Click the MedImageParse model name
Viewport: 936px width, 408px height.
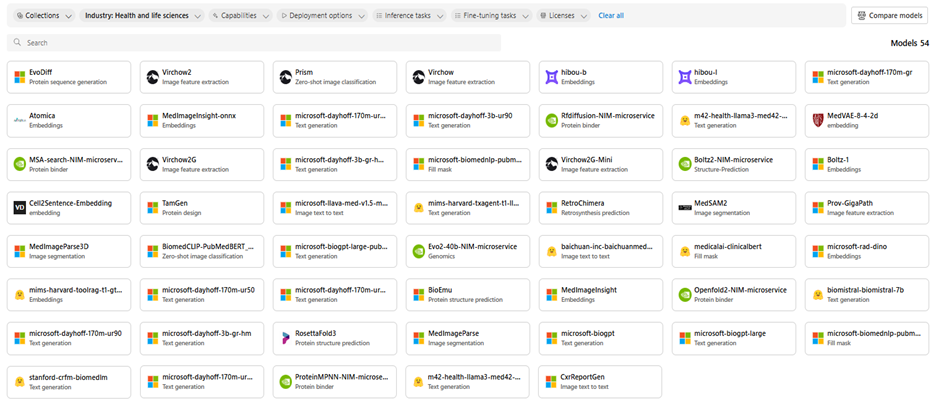[454, 333]
